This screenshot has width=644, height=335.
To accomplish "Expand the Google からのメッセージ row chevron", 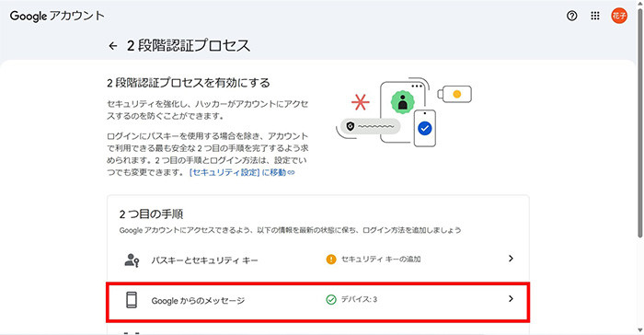I will 511,299.
